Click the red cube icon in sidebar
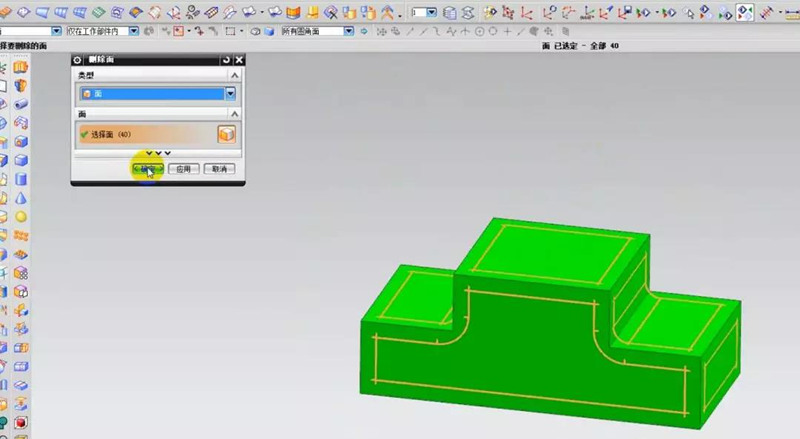The image size is (800, 439). pyautogui.click(x=20, y=422)
